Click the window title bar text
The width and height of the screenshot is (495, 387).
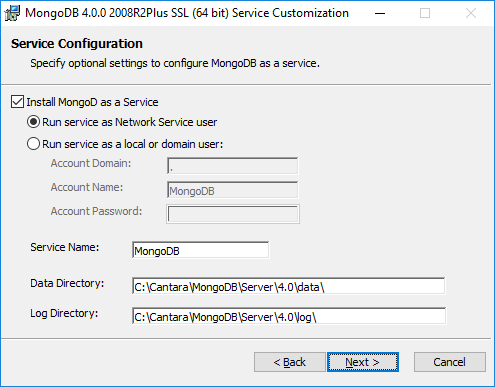[187, 13]
